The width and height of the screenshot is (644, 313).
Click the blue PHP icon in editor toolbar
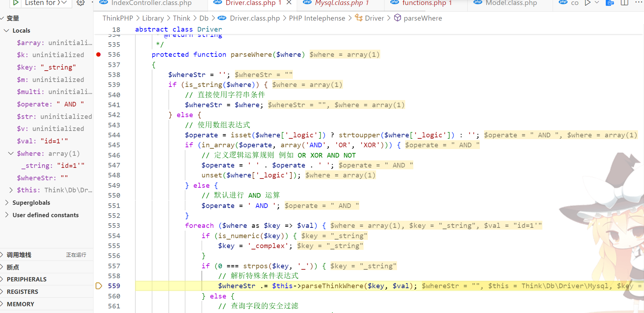pyautogui.click(x=610, y=3)
